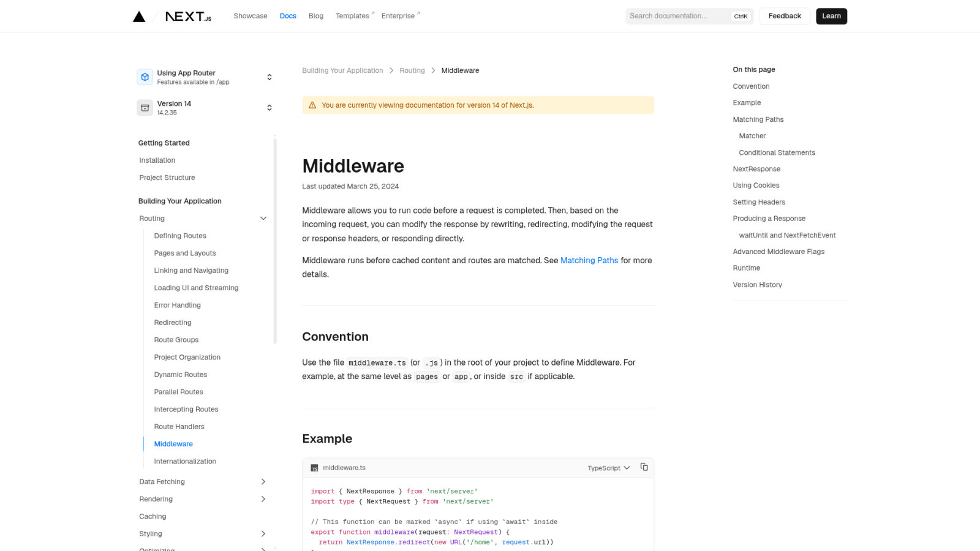The height and width of the screenshot is (551, 980).
Task: Jump to Matcher in page outline
Action: (x=752, y=136)
